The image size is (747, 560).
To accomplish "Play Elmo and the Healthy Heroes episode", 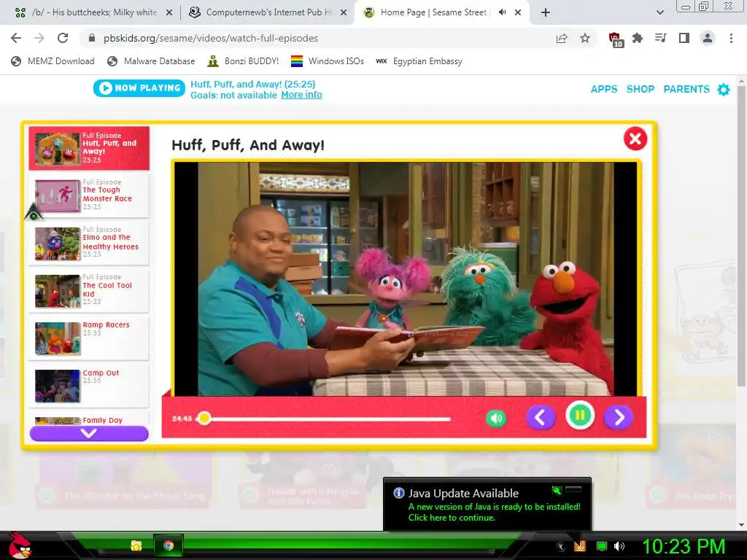I will click(89, 243).
